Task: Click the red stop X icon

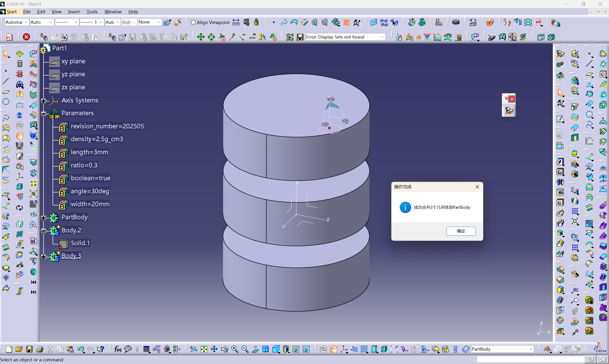Action: [26, 37]
